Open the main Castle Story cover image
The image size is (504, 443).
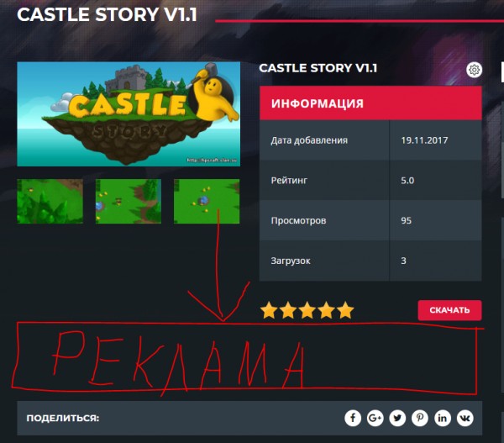(129, 113)
